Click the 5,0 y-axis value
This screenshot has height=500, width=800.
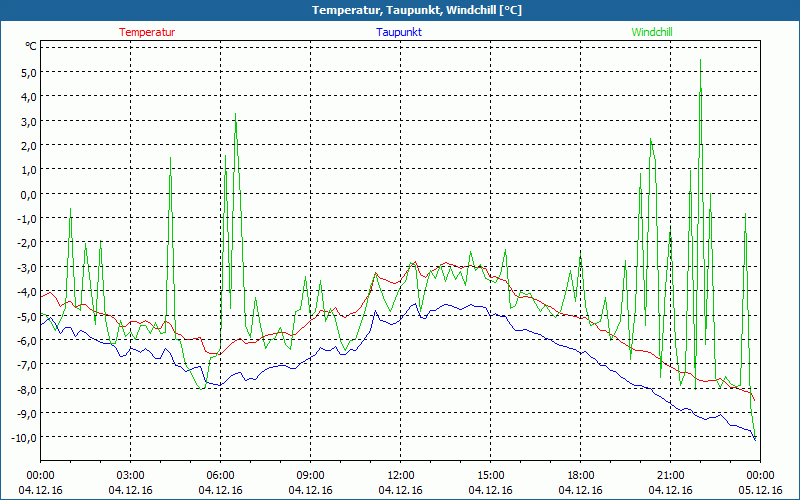pos(29,72)
